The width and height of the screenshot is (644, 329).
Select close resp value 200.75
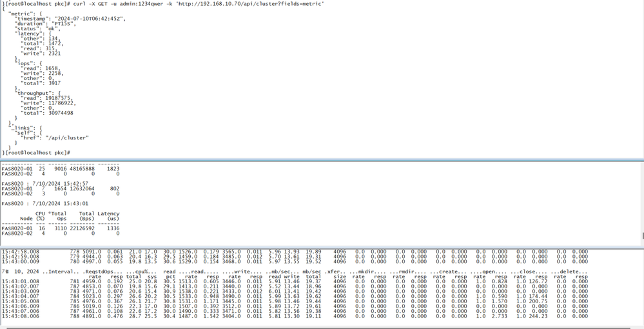coord(538,301)
